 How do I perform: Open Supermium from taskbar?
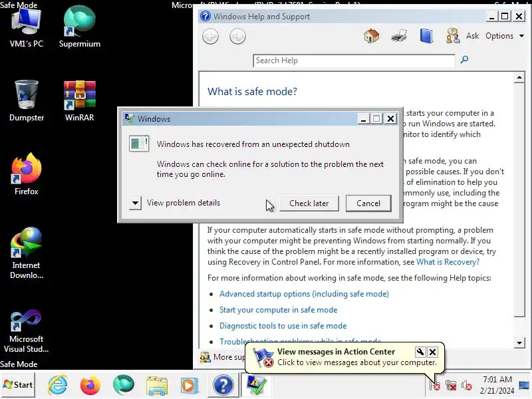[x=124, y=385]
